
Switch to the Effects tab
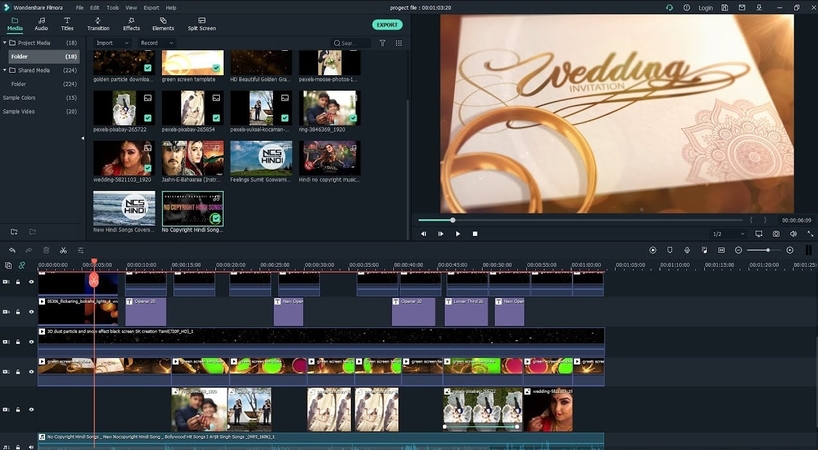131,24
